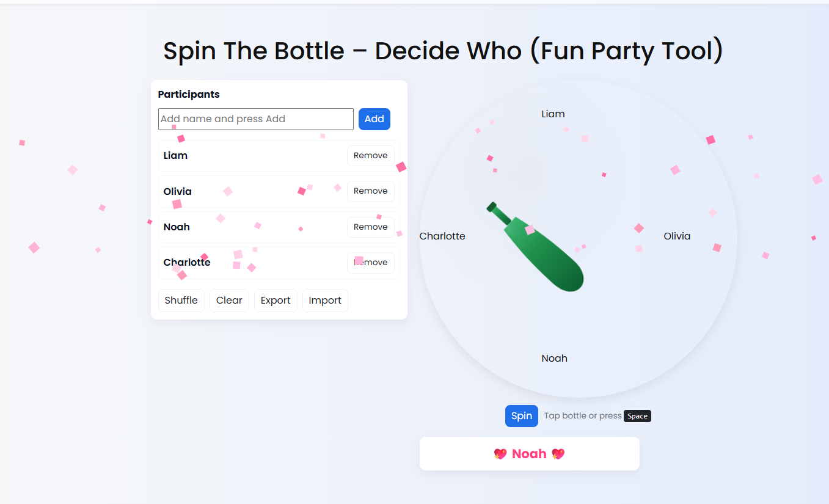This screenshot has height=504, width=829.
Task: Select Noah's label on the wheel
Action: tap(554, 358)
